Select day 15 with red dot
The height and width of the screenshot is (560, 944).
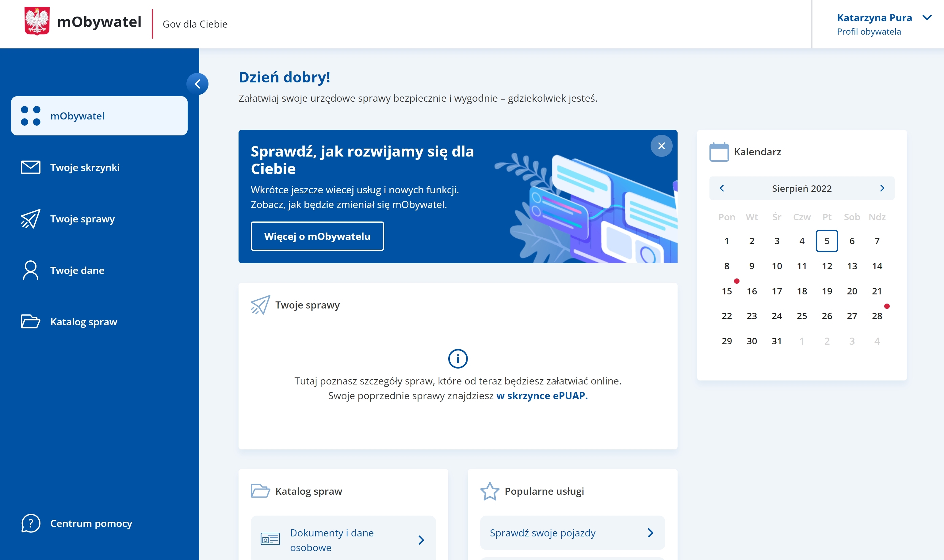click(727, 291)
